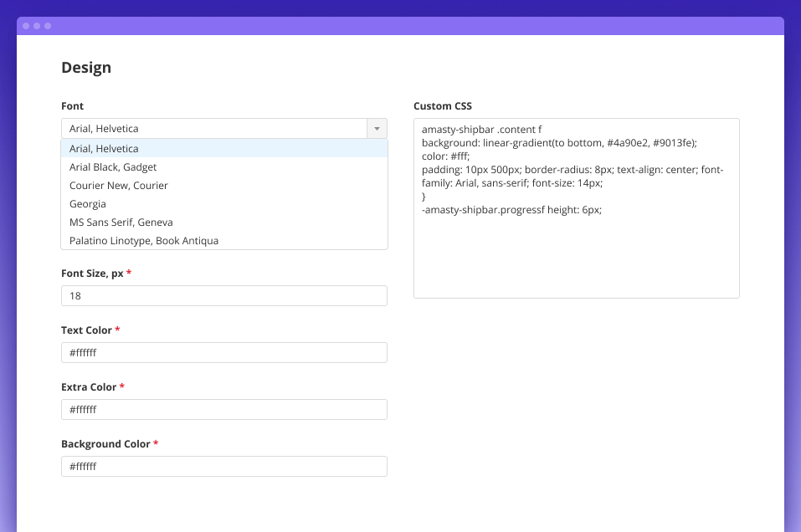Image resolution: width=801 pixels, height=532 pixels.
Task: Click the rightmost dot in window title bar
Action: coord(48,26)
